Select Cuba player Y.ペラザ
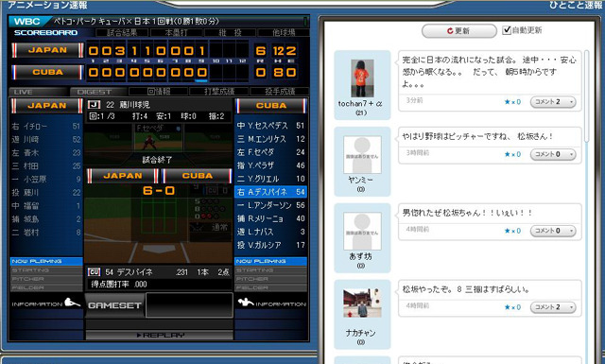This screenshot has height=364, width=605. pos(271,165)
